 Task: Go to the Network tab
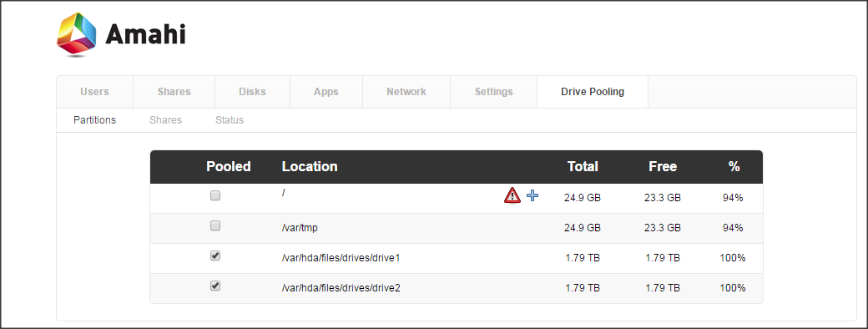pyautogui.click(x=406, y=92)
